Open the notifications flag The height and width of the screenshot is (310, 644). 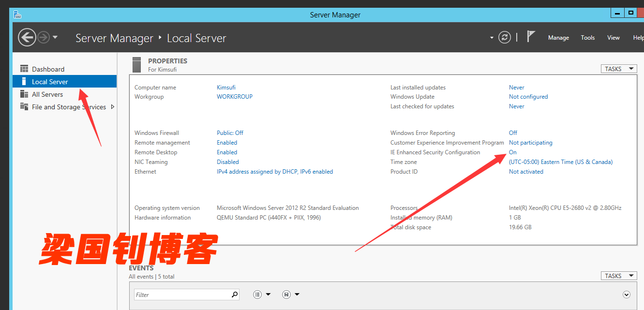(531, 37)
